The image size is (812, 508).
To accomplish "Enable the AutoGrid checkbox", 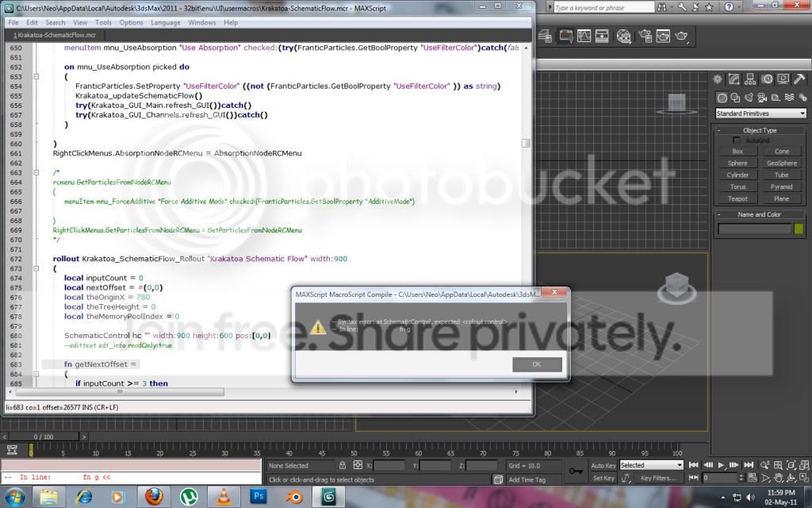I will click(x=737, y=140).
